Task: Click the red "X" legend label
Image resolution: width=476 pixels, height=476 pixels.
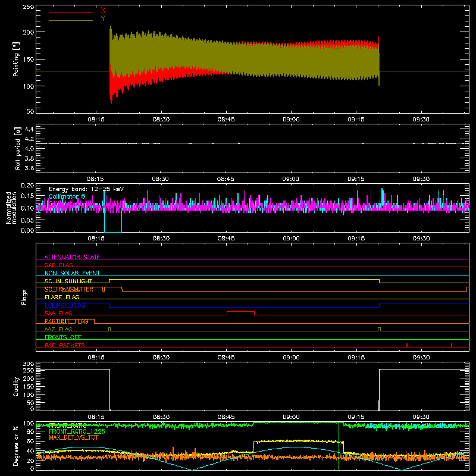Action: pyautogui.click(x=103, y=11)
